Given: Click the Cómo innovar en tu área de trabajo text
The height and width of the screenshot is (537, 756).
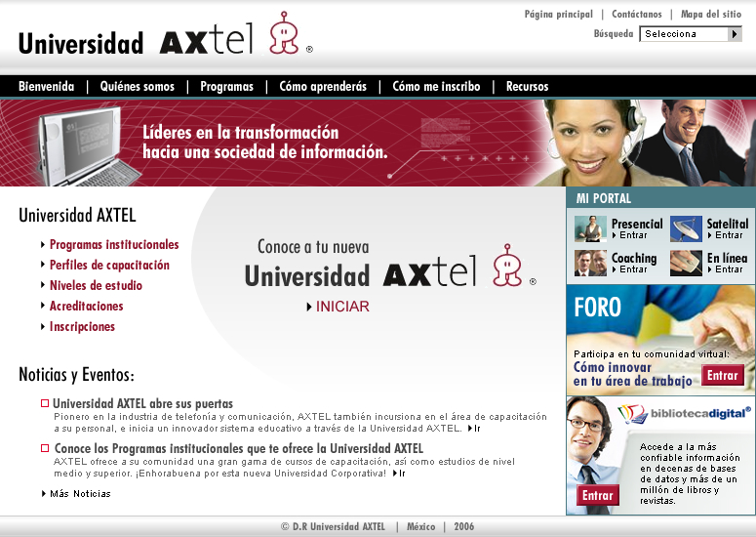Looking at the screenshot, I should point(632,374).
